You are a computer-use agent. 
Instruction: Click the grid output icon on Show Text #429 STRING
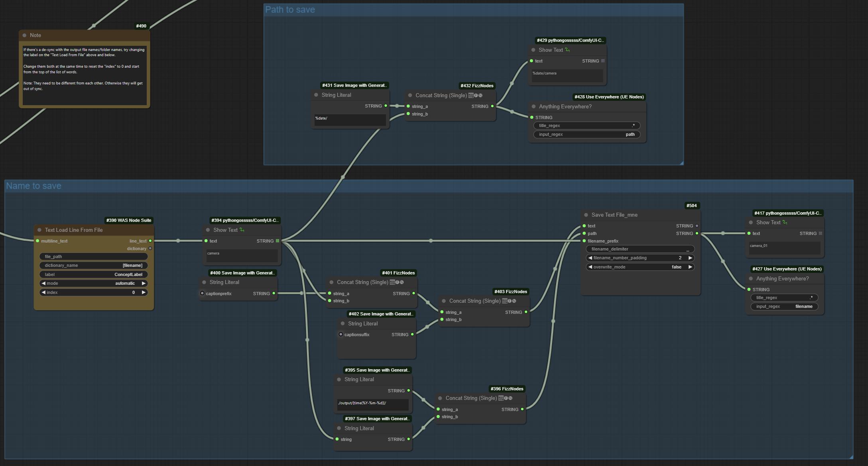tap(603, 61)
